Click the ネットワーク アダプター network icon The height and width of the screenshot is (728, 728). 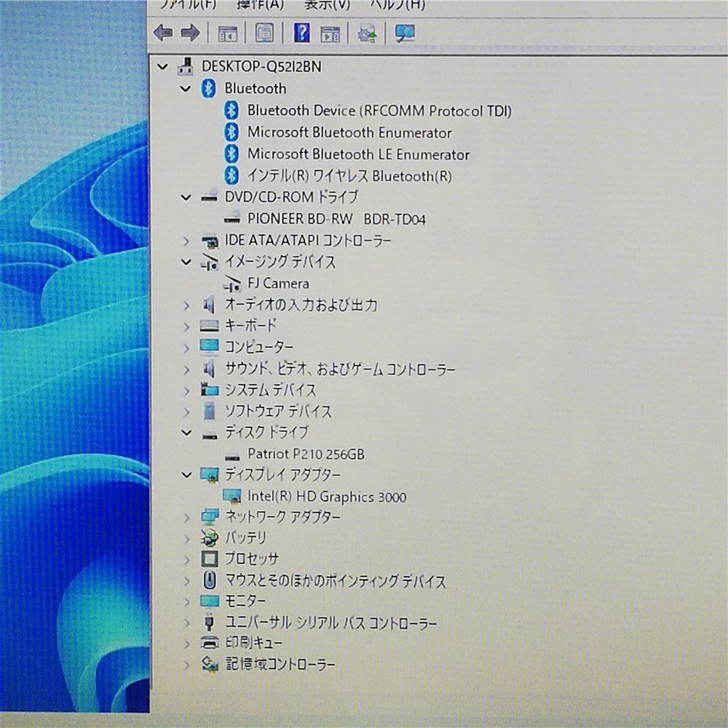pyautogui.click(x=210, y=517)
